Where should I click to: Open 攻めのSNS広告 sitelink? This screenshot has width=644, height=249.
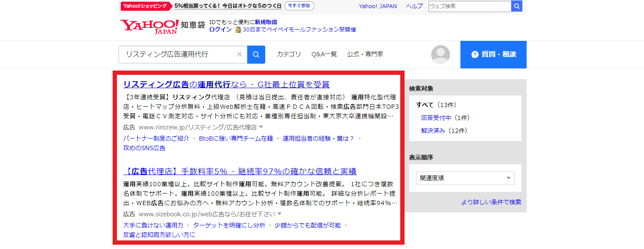(x=144, y=148)
